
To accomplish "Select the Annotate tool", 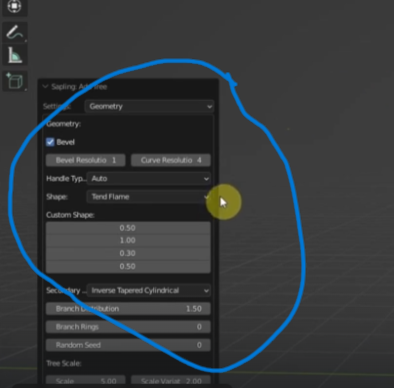I will [15, 32].
